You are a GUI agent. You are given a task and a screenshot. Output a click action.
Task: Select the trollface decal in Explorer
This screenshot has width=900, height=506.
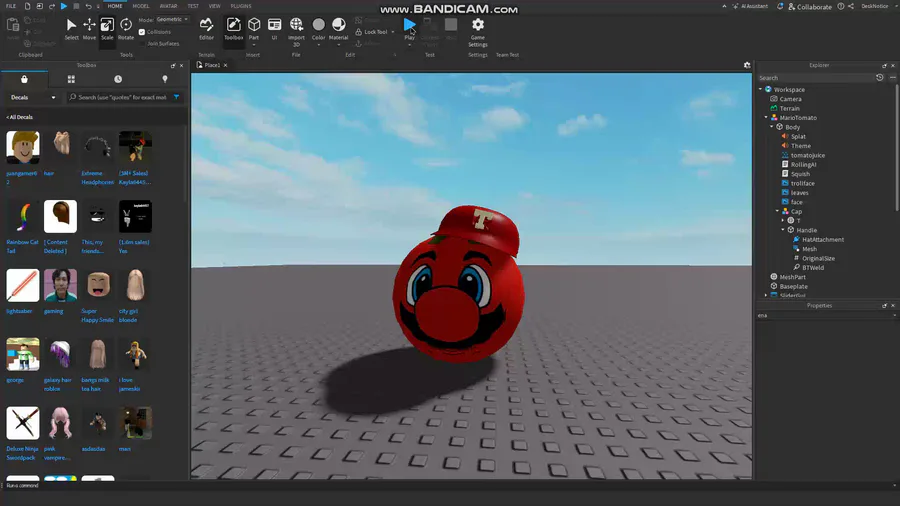[802, 184]
